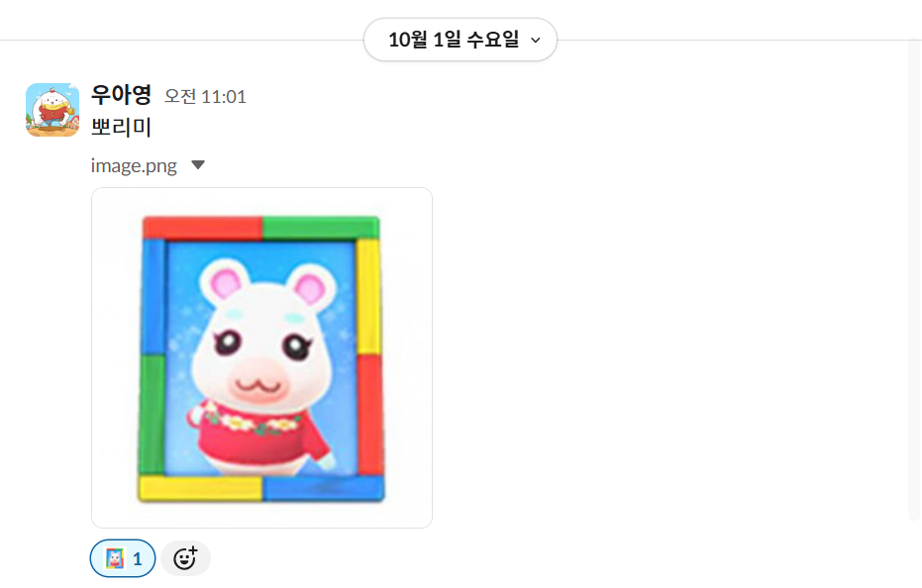Open 우아영's user profile via name
922x588 pixels.
[x=121, y=95]
